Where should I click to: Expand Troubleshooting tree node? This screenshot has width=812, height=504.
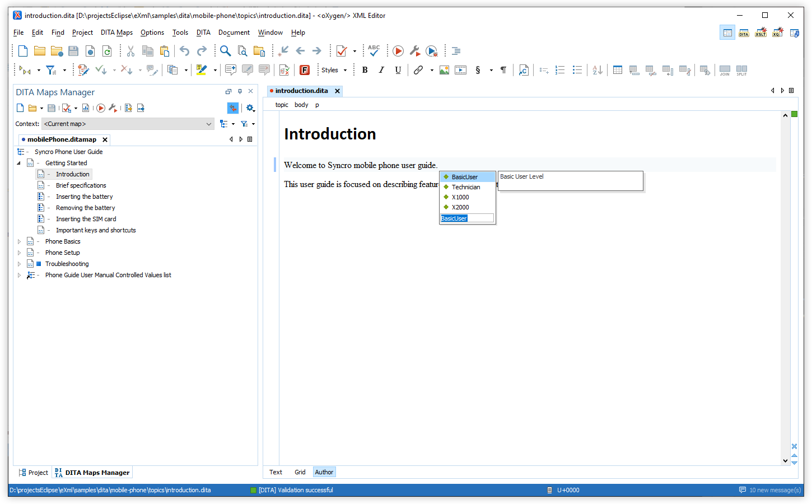point(19,264)
